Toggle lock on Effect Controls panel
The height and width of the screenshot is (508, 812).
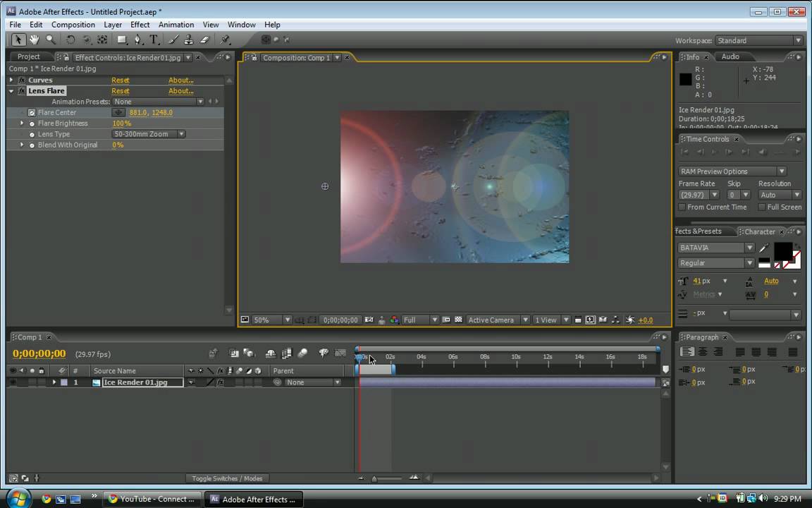[x=66, y=57]
